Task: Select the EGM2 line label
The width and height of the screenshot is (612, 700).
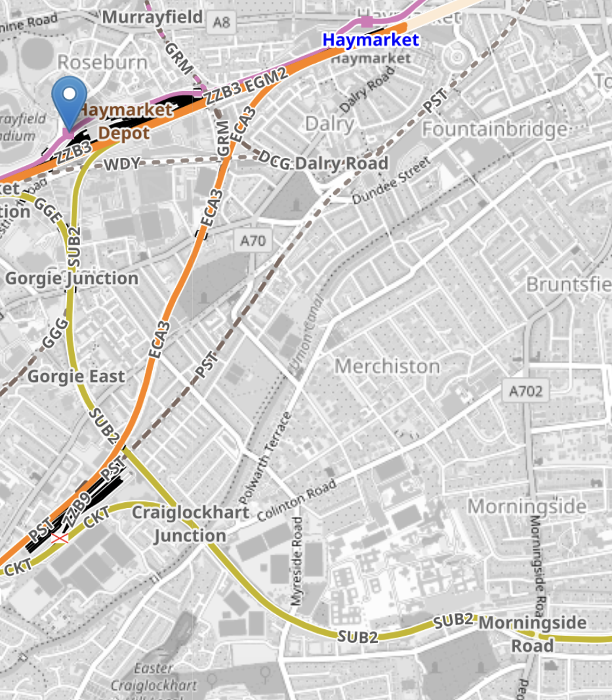Action: click(x=266, y=79)
